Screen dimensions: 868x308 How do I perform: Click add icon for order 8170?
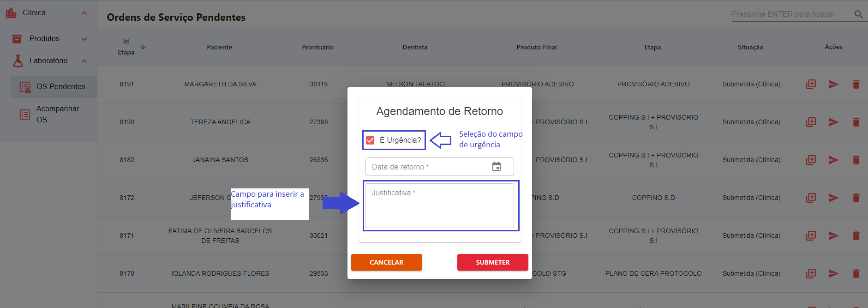coord(811,273)
